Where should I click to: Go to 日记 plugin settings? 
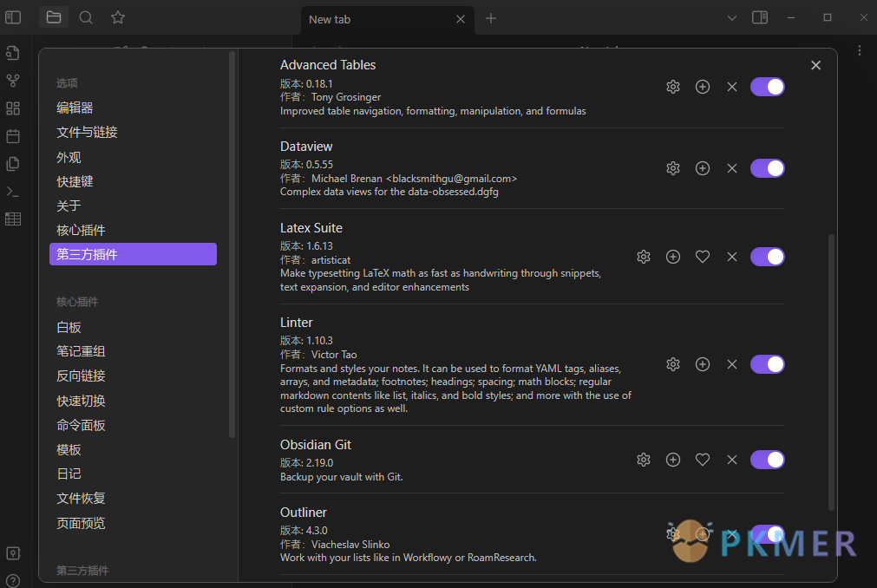(x=133, y=474)
